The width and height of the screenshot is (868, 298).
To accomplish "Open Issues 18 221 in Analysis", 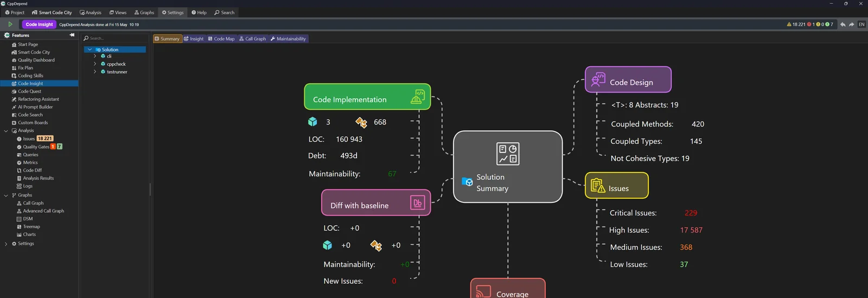I will pos(35,138).
